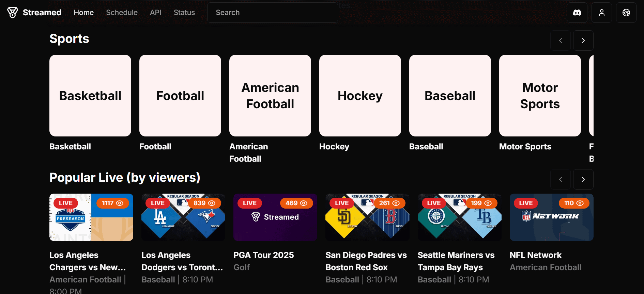Click the 261 viewers badge

click(x=389, y=203)
